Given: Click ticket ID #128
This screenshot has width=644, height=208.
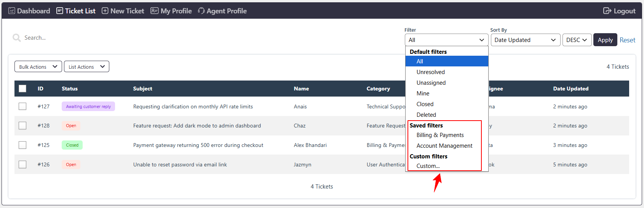Looking at the screenshot, I should pos(43,126).
